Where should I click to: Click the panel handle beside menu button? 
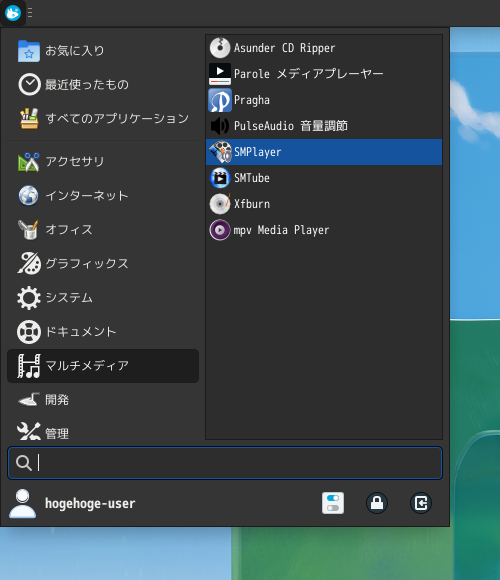[30, 13]
